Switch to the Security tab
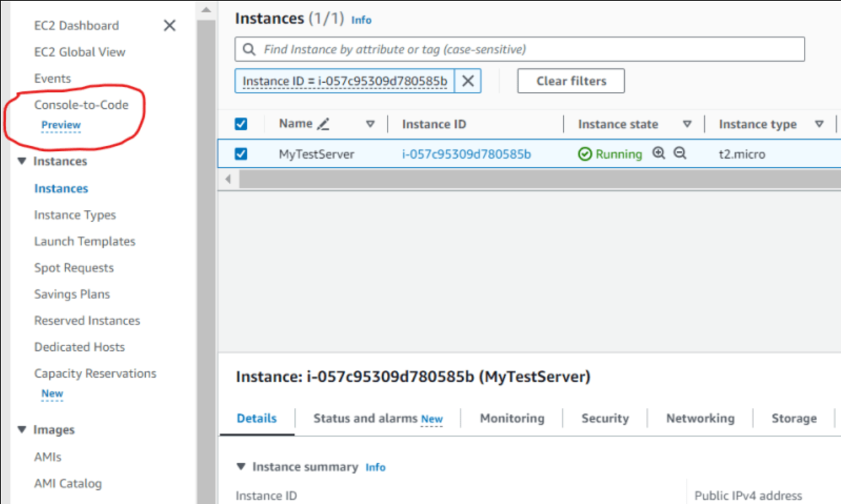 tap(604, 418)
